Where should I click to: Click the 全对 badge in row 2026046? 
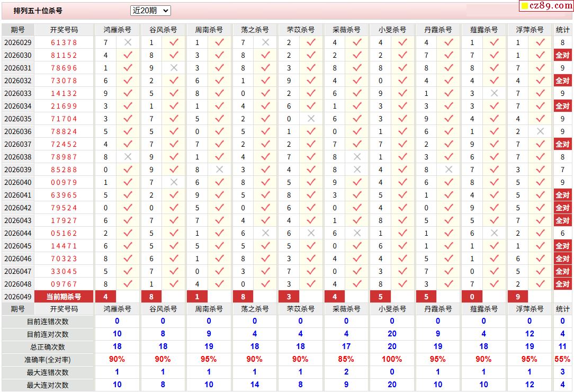pos(563,259)
